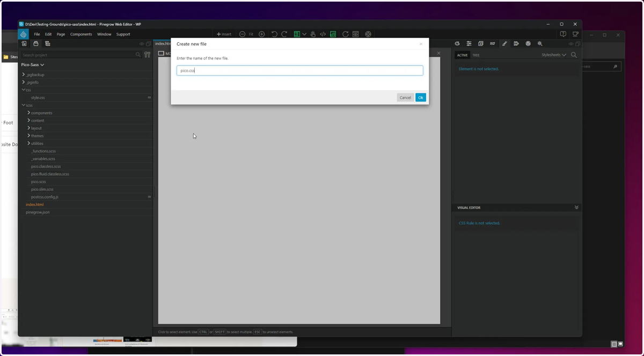
Task: Switch to the ACTIVE styles tab
Action: point(462,55)
